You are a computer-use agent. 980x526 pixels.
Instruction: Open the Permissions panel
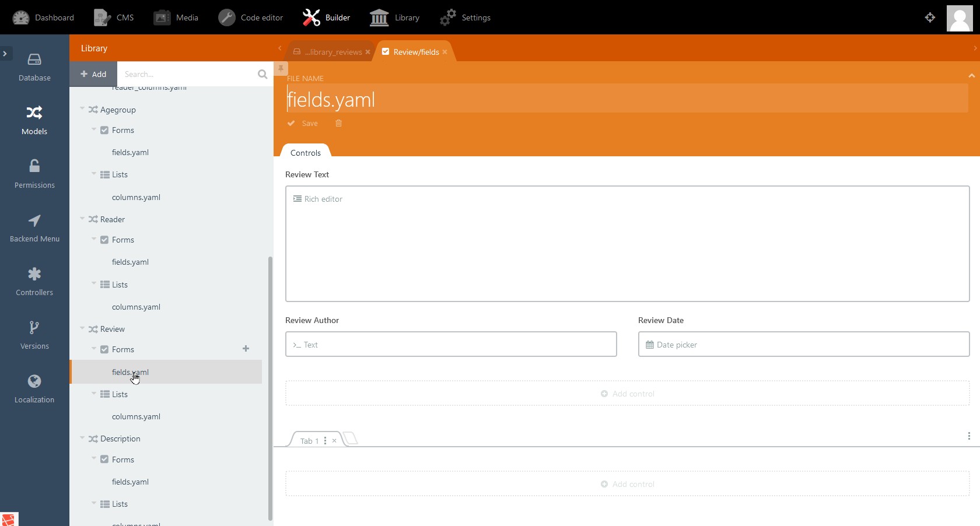pyautogui.click(x=34, y=174)
